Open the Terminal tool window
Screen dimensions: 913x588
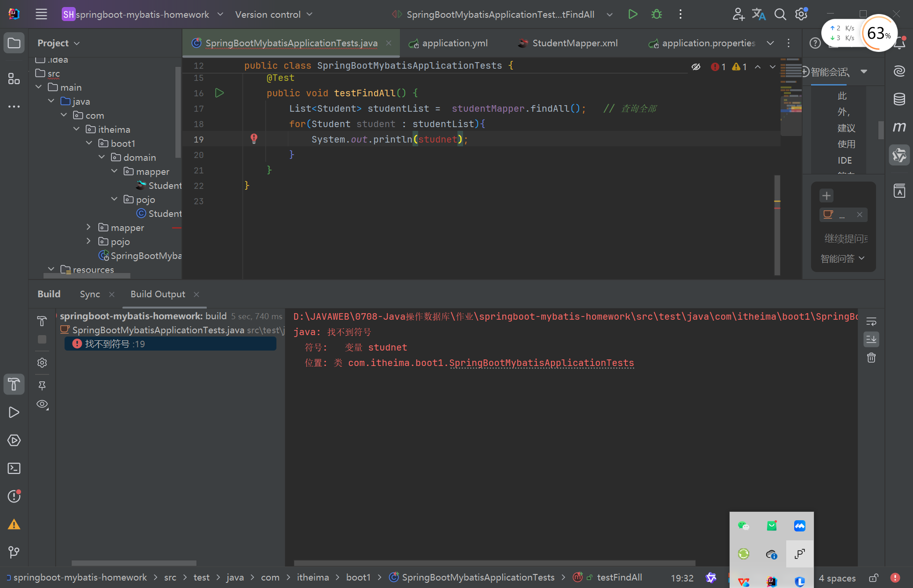pos(14,468)
